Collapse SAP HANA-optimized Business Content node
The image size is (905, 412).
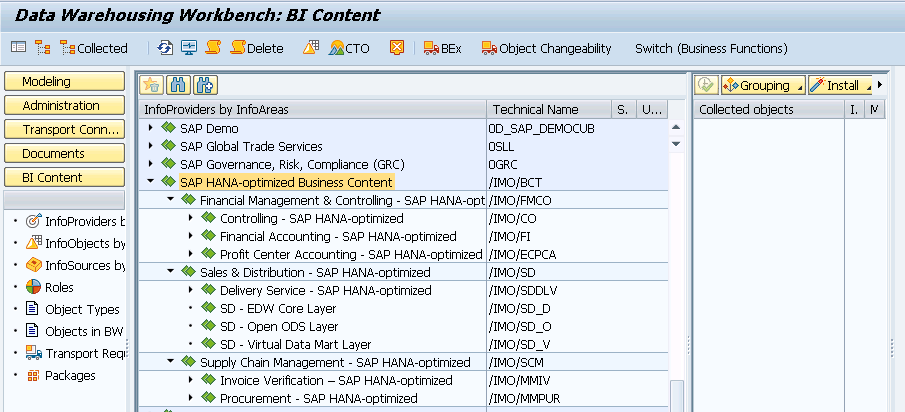(151, 182)
